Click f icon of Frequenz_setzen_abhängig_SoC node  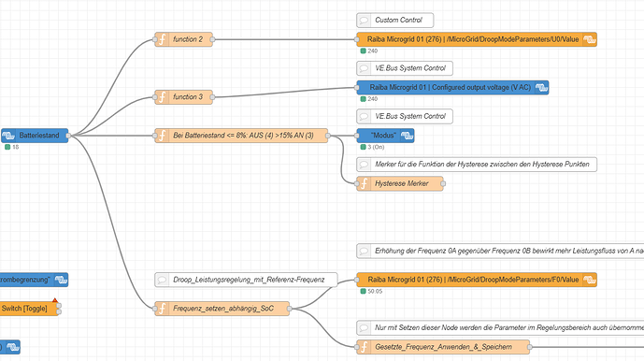coord(163,309)
